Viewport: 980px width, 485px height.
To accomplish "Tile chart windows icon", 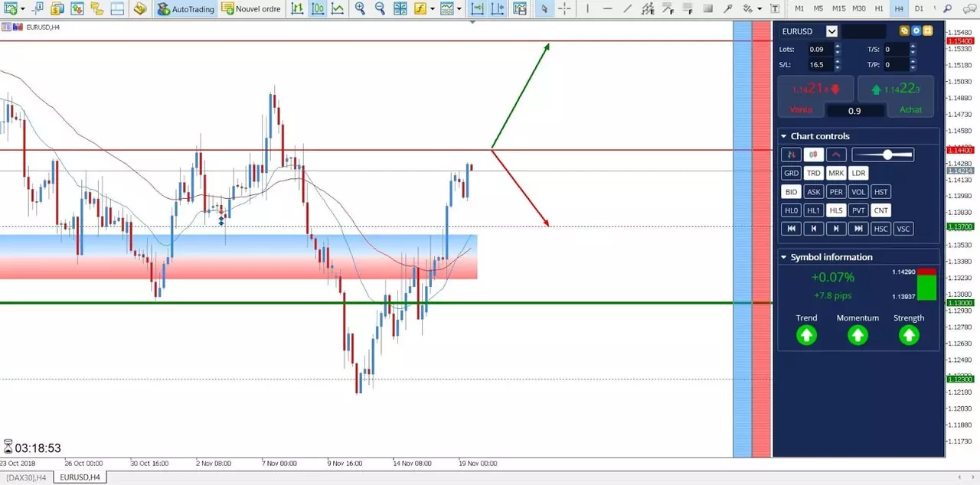I will 400,9.
